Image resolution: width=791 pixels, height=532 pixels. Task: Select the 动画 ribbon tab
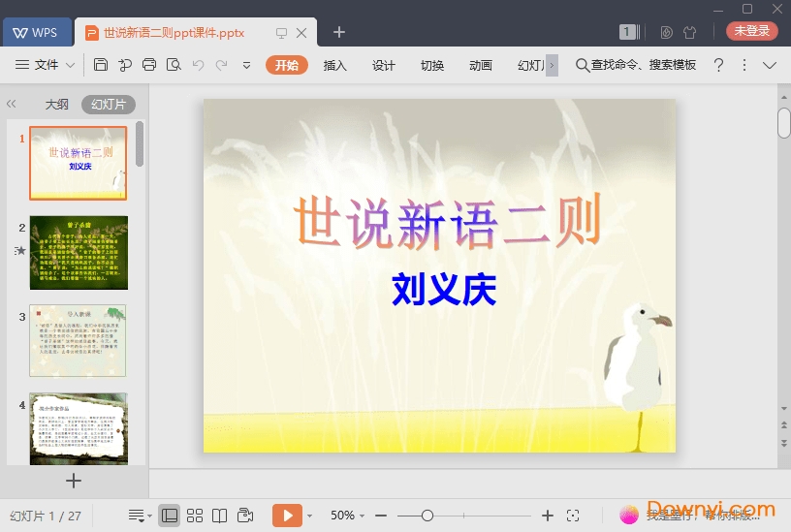click(480, 65)
